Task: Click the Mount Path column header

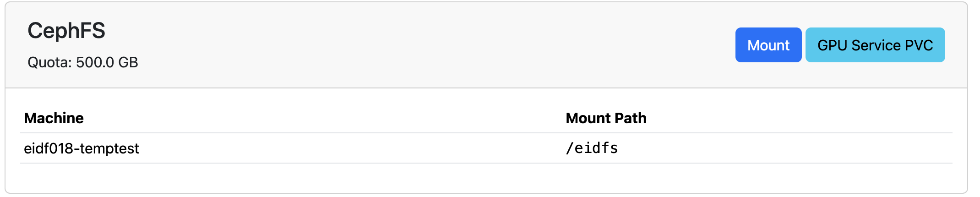Action: [x=606, y=118]
